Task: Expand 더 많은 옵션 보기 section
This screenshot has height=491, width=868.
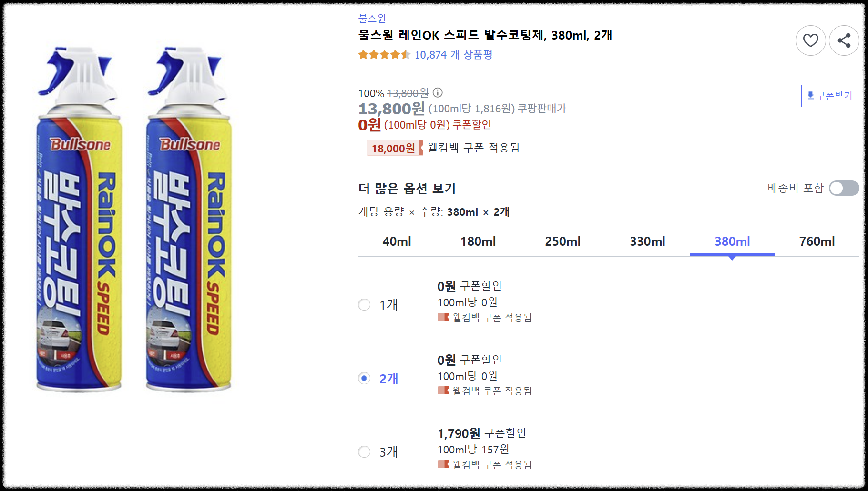Action: click(407, 188)
